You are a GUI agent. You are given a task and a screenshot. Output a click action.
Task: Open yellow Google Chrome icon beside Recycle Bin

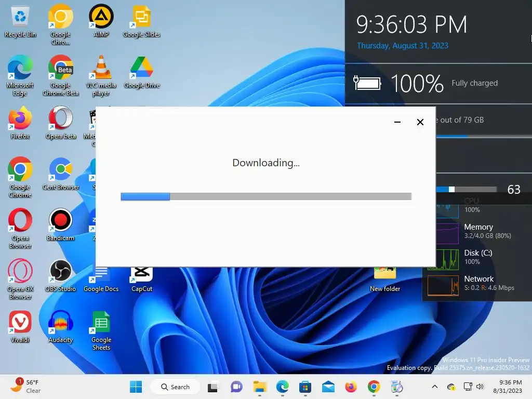[x=60, y=25]
